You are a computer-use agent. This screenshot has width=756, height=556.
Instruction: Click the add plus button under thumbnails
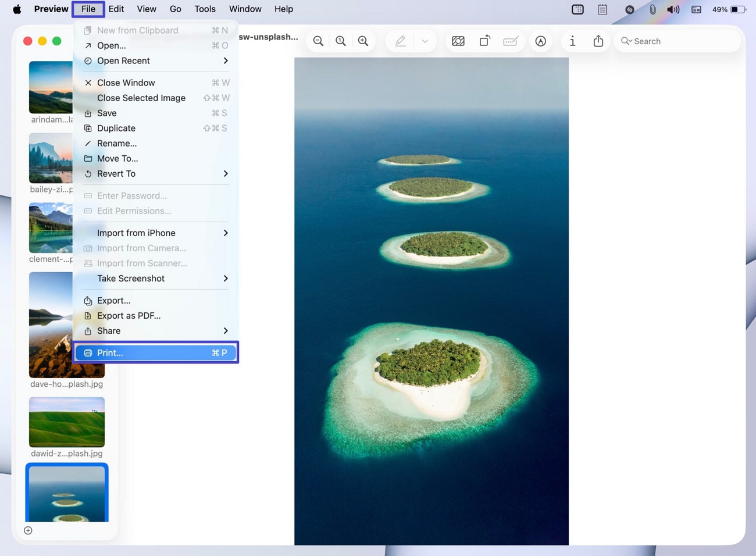28,530
